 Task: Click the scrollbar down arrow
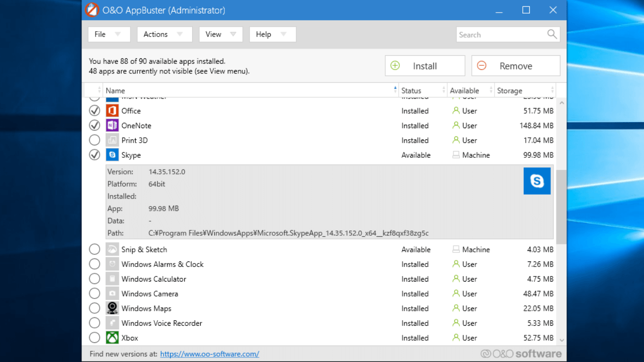coord(561,340)
